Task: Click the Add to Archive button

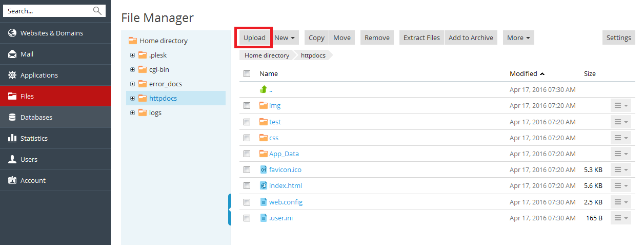Action: pos(471,37)
